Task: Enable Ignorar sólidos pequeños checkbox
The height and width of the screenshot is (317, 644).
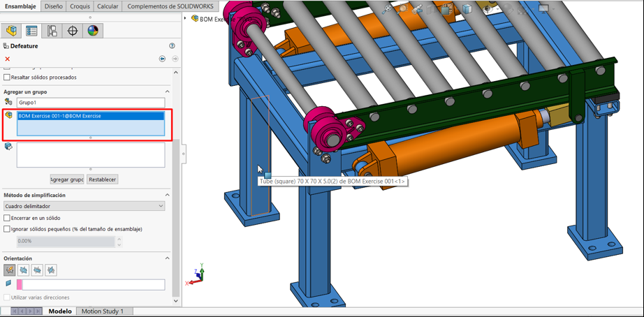Action: (x=6, y=229)
